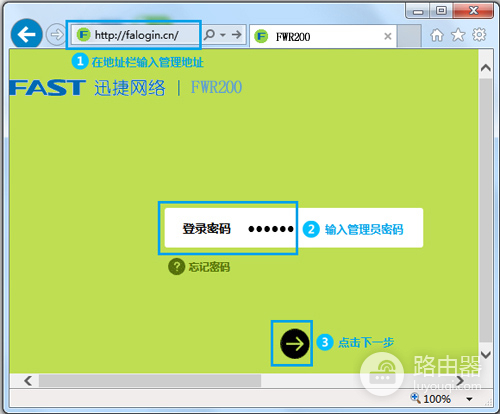Screen dimensions: 500x414
Task: Click the browser back arrow button
Action: [26, 34]
